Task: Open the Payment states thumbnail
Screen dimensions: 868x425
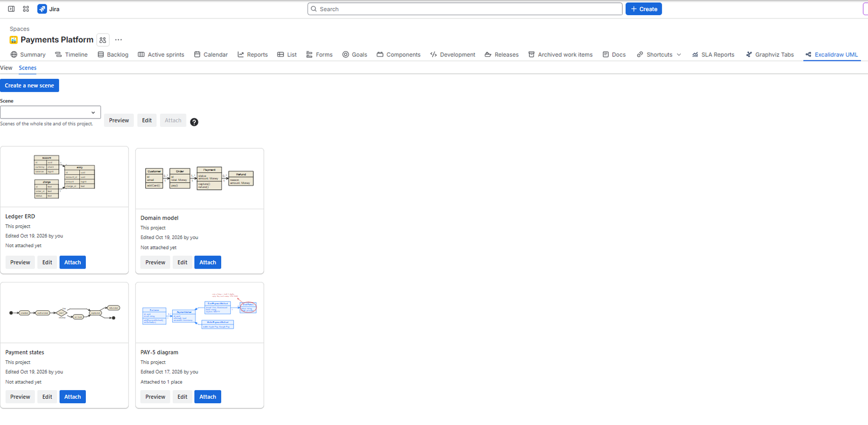Action: [x=65, y=313]
